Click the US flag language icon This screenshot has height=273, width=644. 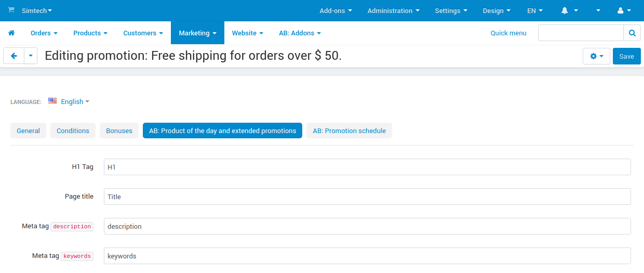coord(52,101)
